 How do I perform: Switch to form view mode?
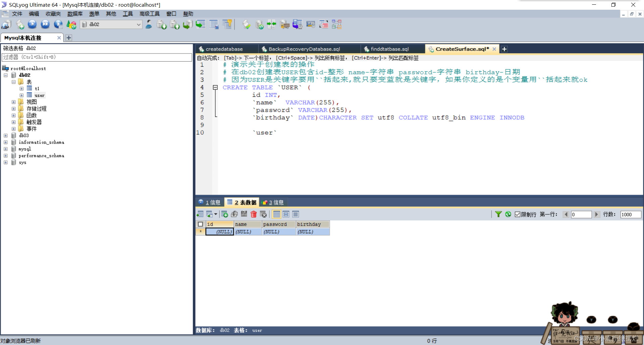pyautogui.click(x=286, y=214)
